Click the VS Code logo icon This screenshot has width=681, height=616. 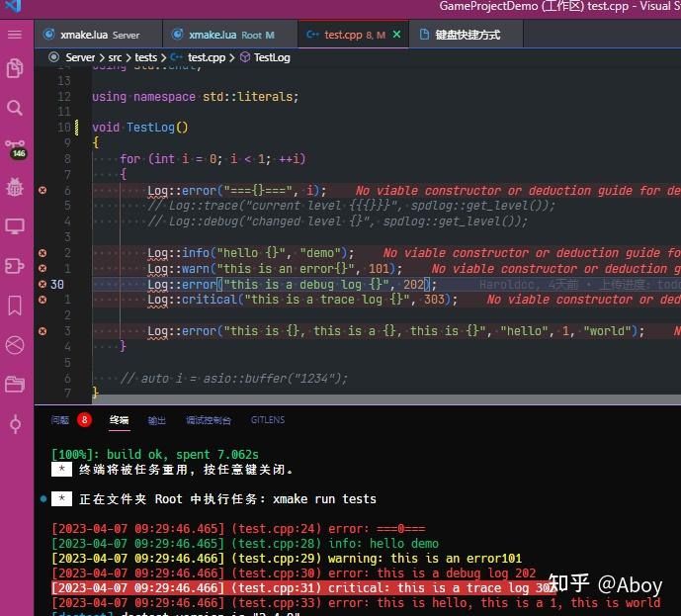(13, 6)
